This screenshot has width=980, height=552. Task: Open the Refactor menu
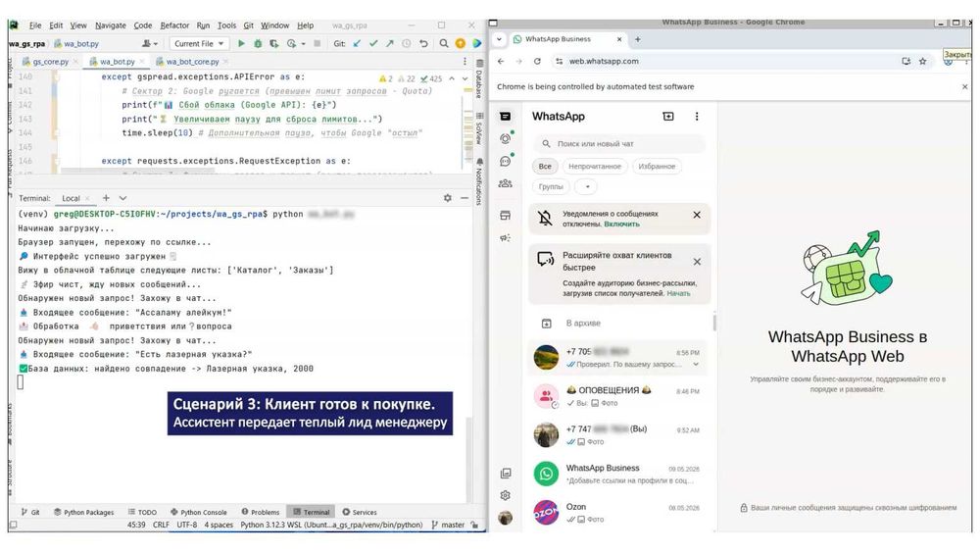174,25
